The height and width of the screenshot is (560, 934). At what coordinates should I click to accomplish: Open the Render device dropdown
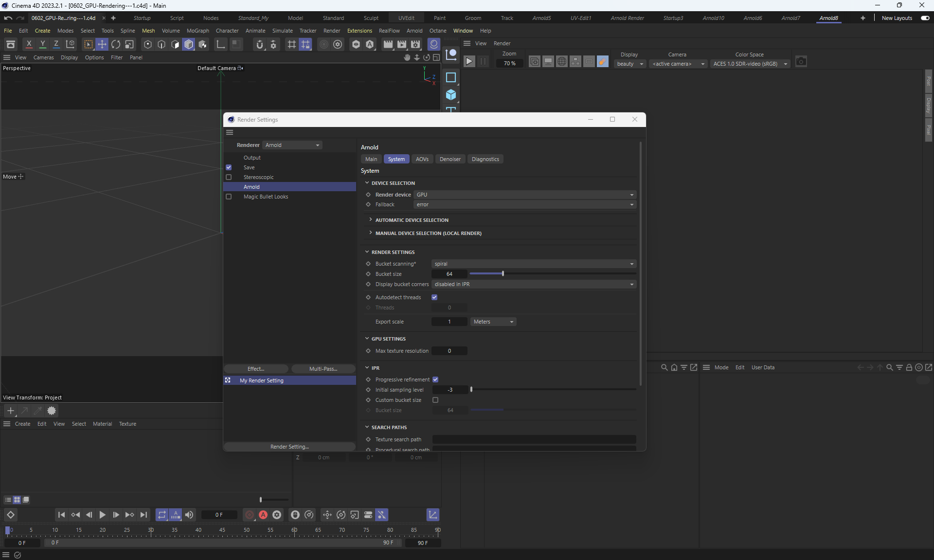click(x=524, y=195)
